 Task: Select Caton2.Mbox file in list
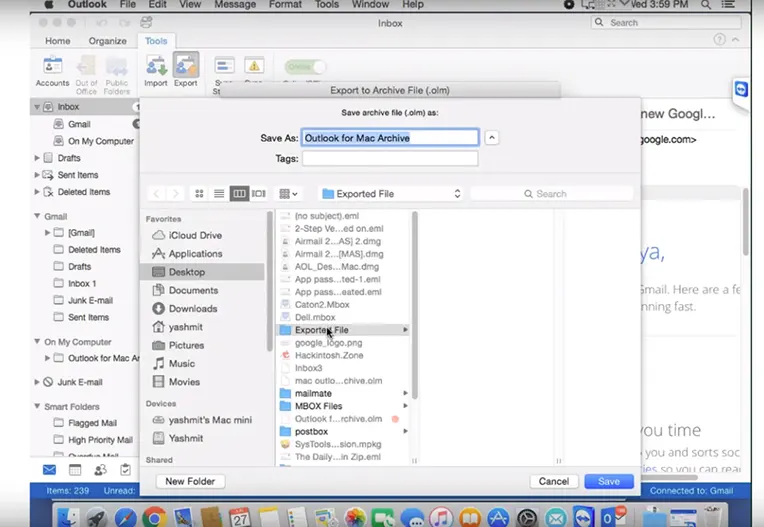pos(344,305)
